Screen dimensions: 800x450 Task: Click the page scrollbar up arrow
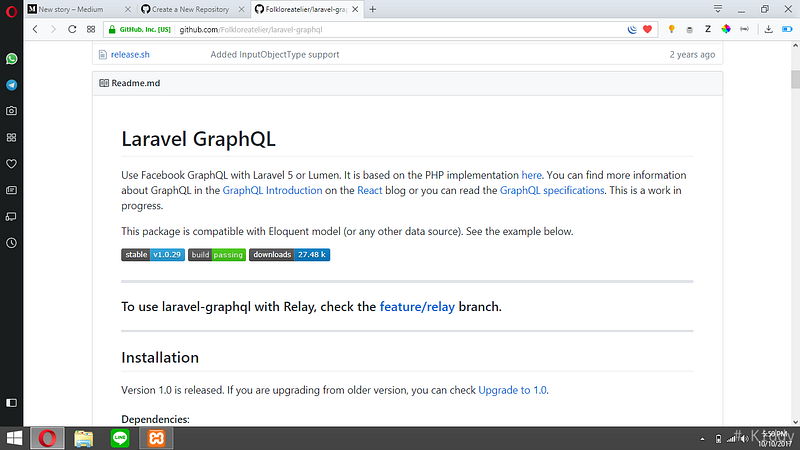(x=795, y=46)
